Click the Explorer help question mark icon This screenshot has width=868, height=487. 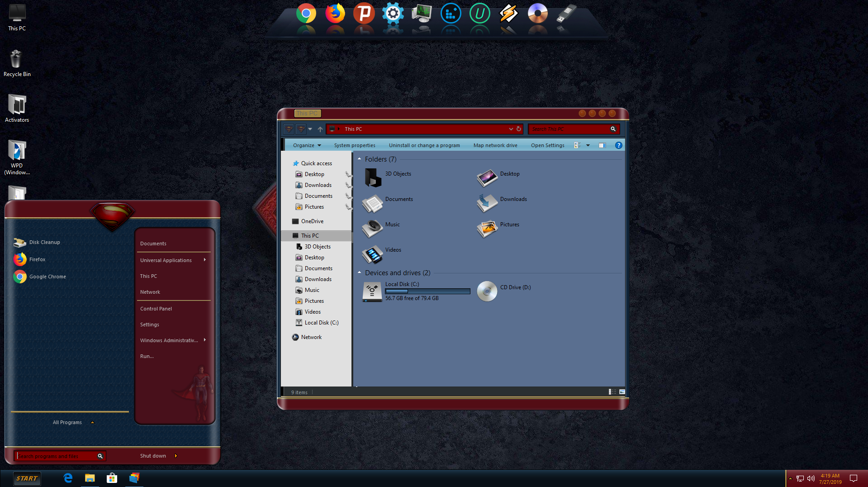pos(618,145)
